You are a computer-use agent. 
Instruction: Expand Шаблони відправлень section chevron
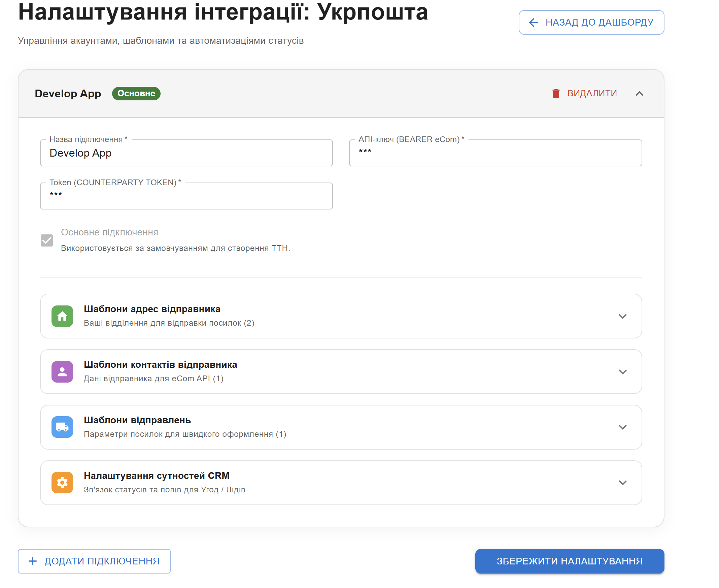pos(622,427)
